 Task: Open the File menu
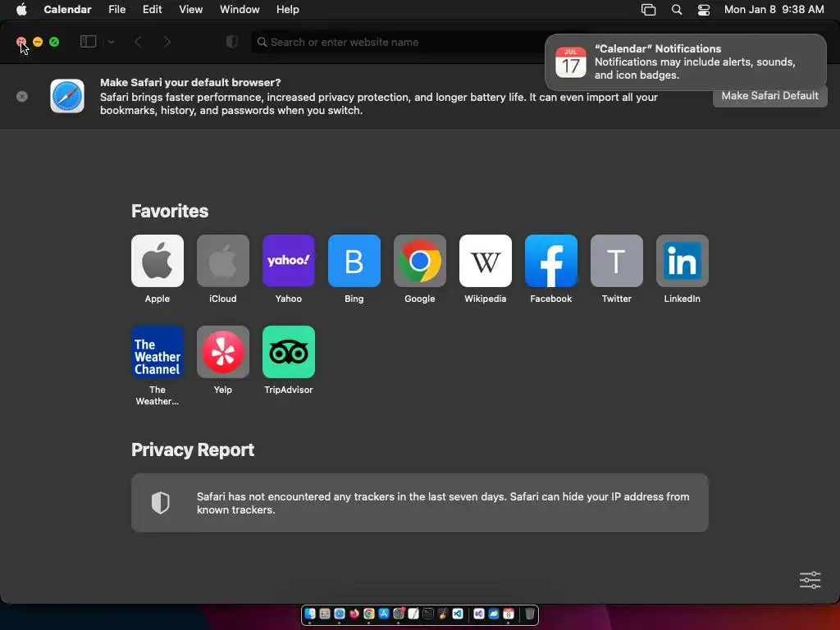pos(116,10)
